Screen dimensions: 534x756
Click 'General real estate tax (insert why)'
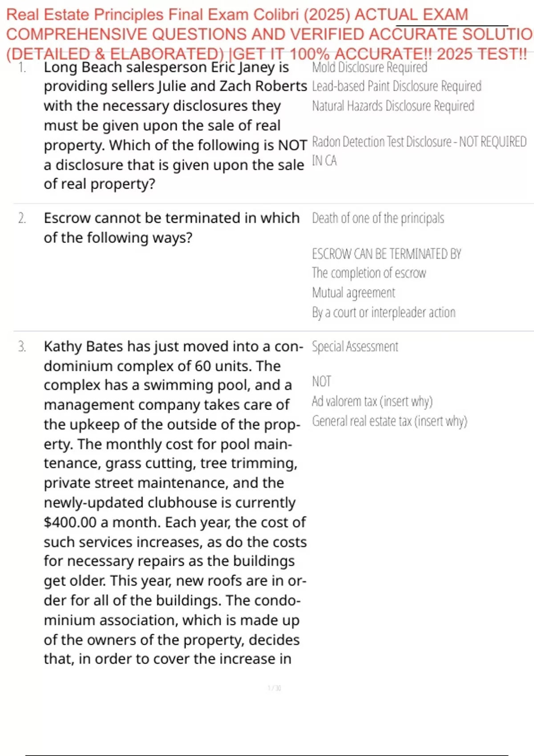[389, 421]
